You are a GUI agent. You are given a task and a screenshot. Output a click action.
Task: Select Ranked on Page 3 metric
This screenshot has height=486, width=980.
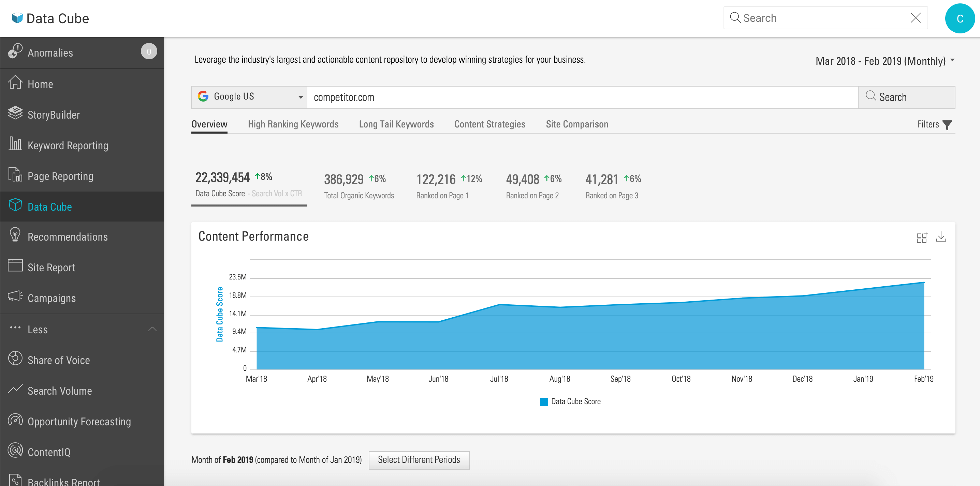click(x=613, y=186)
